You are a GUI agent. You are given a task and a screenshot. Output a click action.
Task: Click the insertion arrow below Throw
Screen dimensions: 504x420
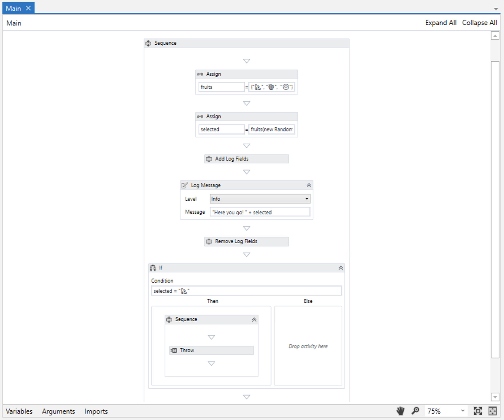click(211, 363)
